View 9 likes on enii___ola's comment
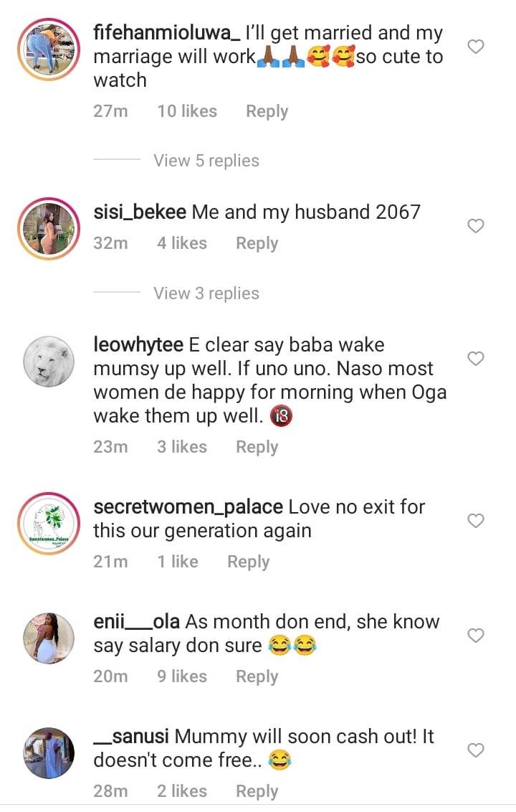 183,676
